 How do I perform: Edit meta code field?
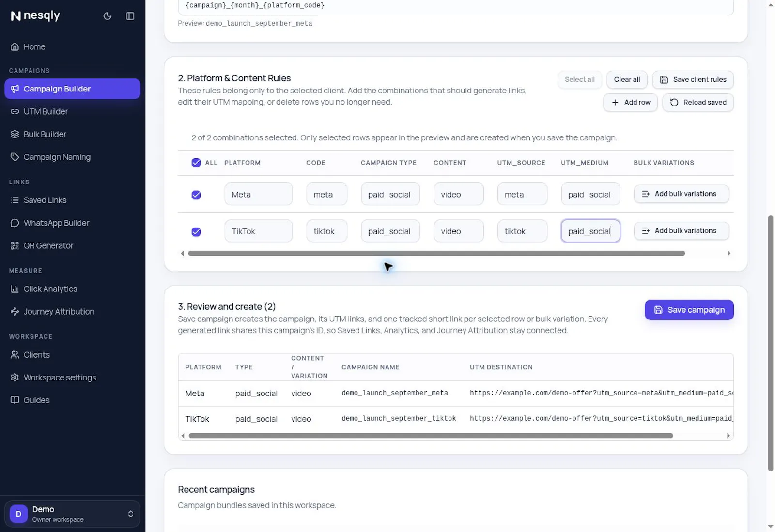point(326,194)
